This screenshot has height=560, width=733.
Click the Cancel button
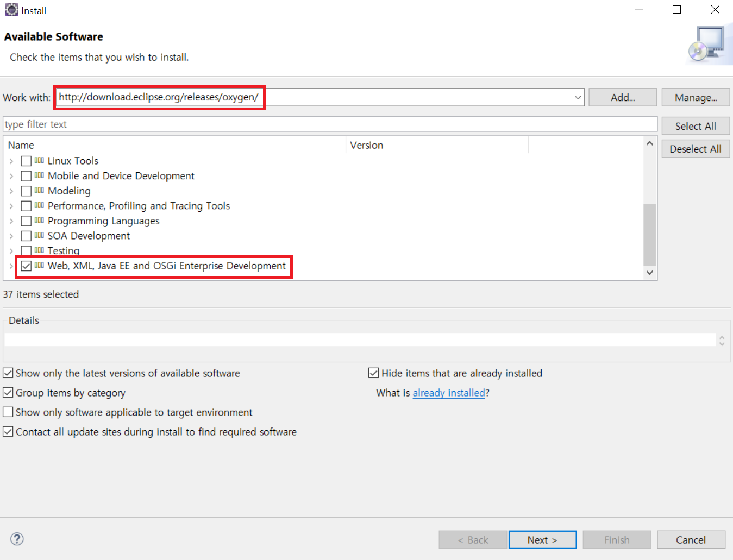(691, 540)
